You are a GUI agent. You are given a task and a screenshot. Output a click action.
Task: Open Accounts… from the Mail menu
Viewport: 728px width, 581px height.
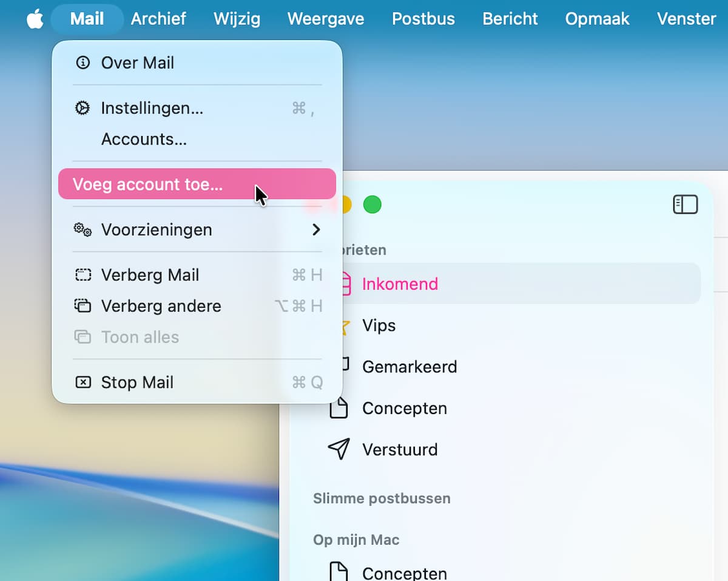(x=144, y=139)
